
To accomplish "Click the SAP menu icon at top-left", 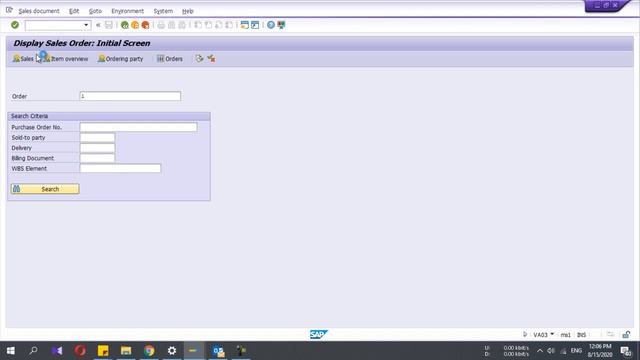I will [x=9, y=10].
